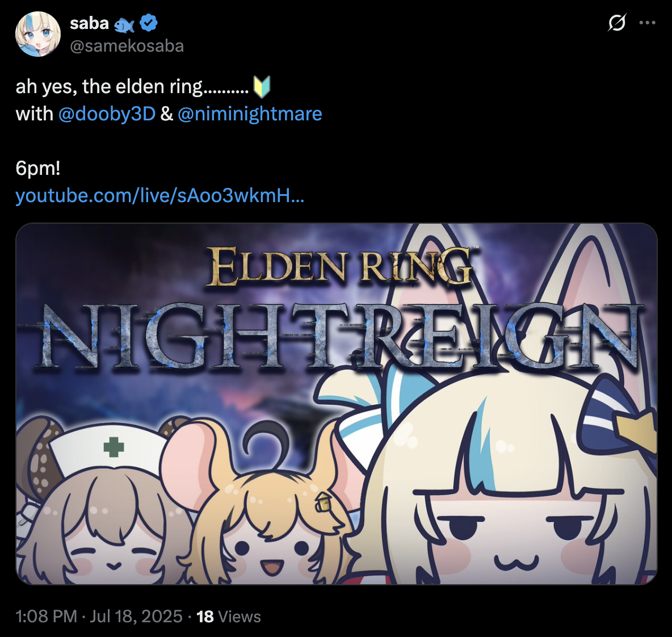Viewport: 672px width, 637px height.
Task: Click the @samekosaba handle
Action: click(127, 46)
